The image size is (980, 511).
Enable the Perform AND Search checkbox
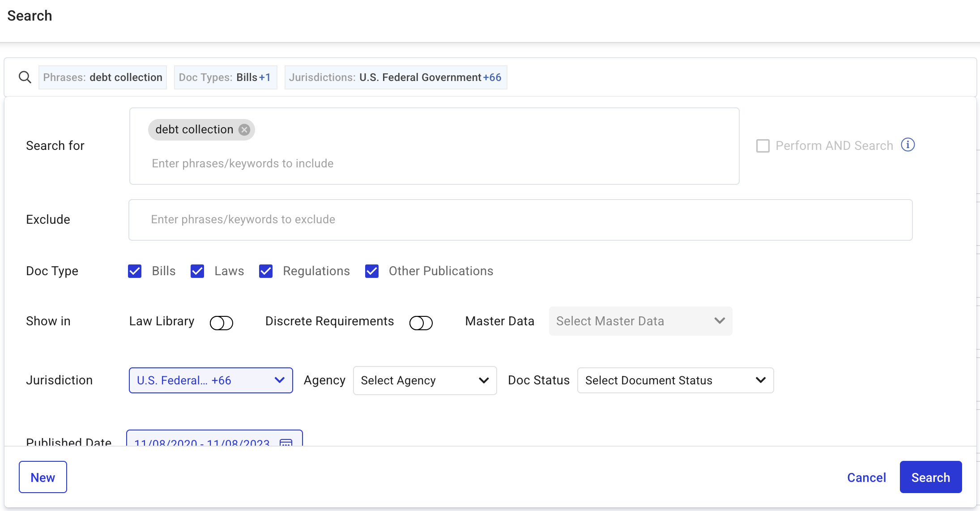coord(763,146)
